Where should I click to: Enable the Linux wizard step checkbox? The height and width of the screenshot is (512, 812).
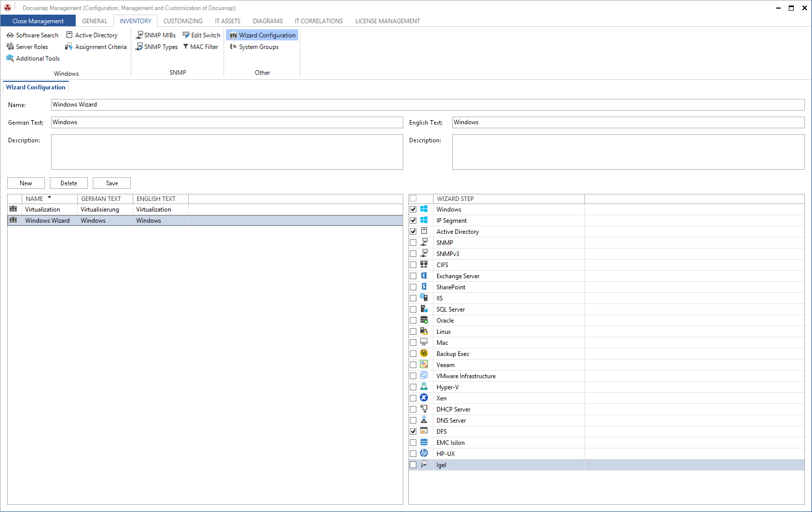pyautogui.click(x=413, y=331)
